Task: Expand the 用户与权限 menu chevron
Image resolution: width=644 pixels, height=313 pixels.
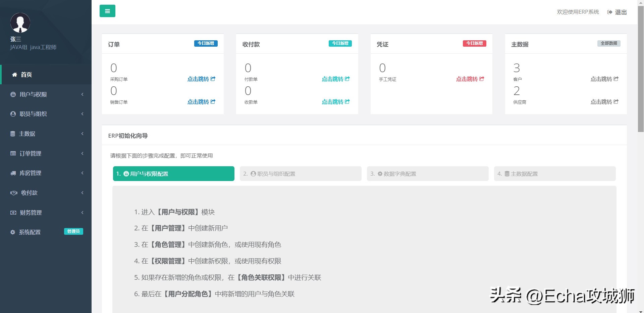Action: tap(82, 94)
